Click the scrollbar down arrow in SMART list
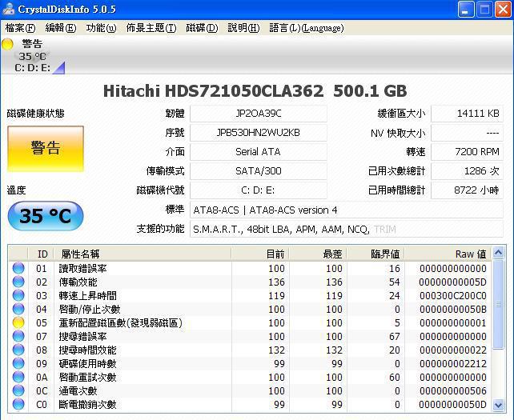The height and width of the screenshot is (420, 514). pos(498,405)
